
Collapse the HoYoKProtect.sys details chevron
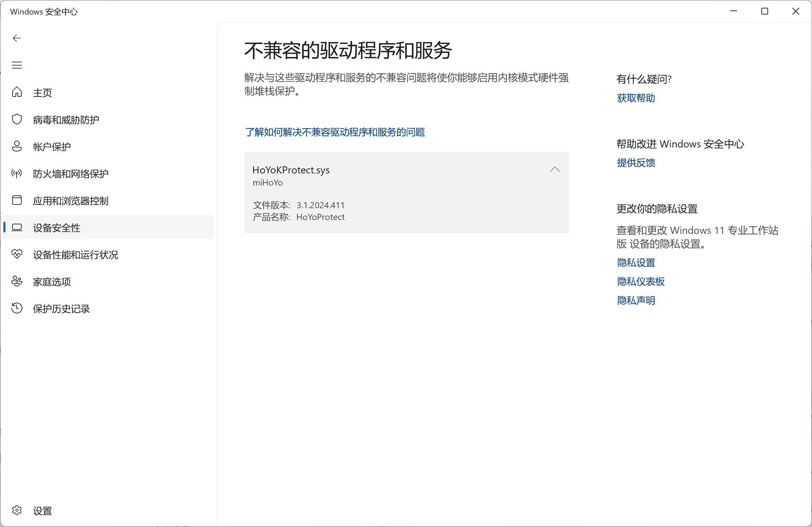(x=555, y=169)
